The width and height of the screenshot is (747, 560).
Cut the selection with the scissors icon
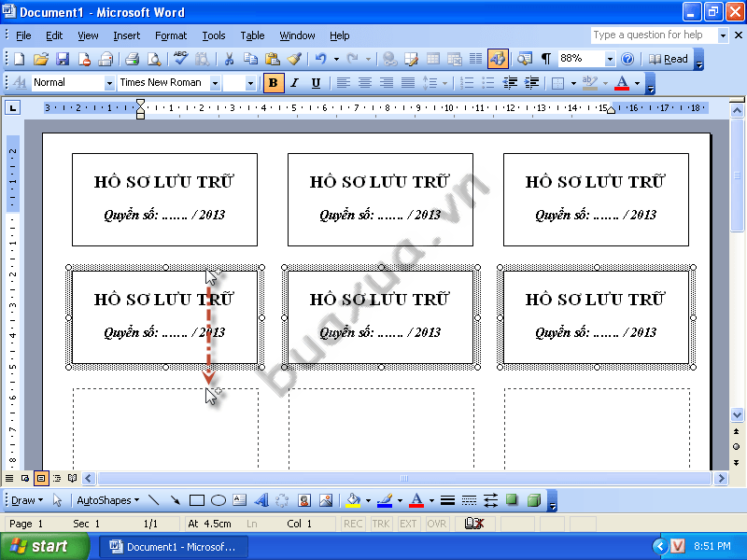[229, 59]
